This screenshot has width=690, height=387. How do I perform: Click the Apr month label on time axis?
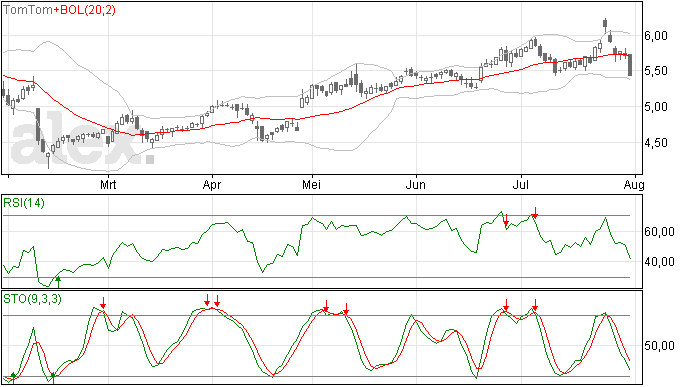212,185
